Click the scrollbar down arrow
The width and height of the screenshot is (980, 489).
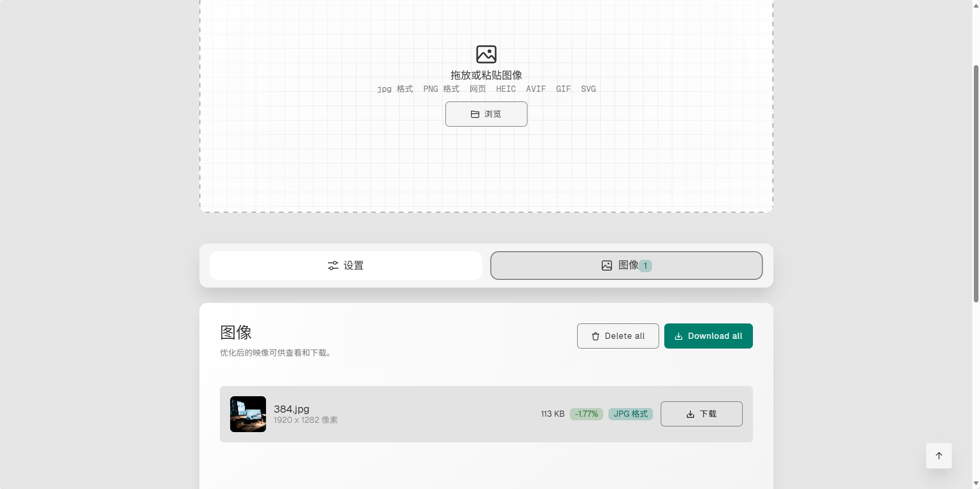click(976, 483)
